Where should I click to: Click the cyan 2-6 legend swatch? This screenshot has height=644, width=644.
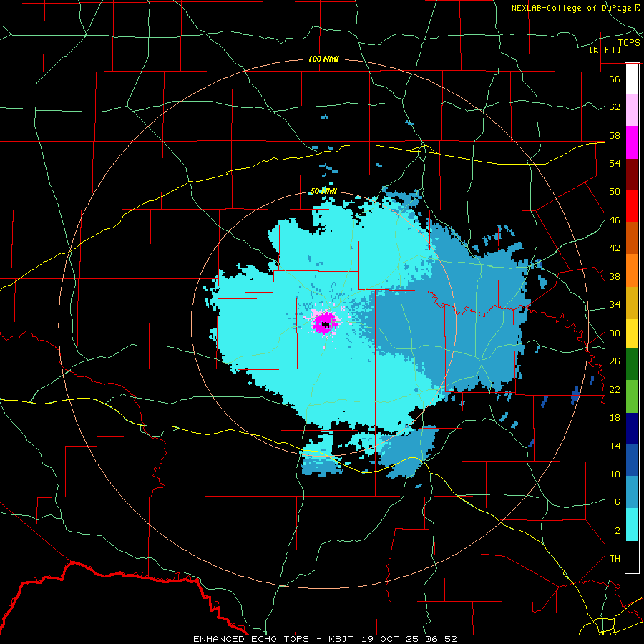coord(632,525)
